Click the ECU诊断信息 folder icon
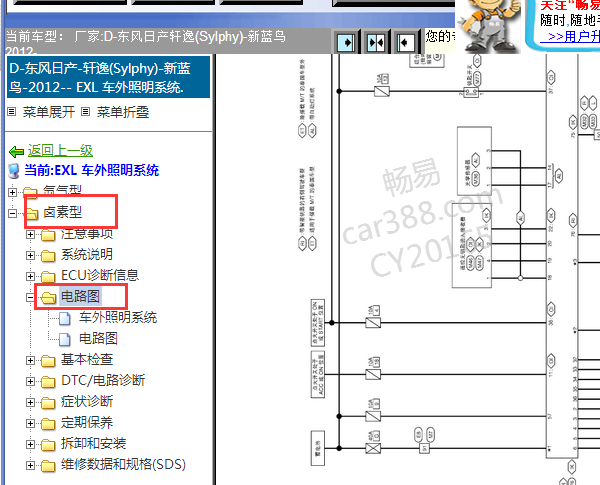Image resolution: width=600 pixels, height=485 pixels. pyautogui.click(x=48, y=276)
